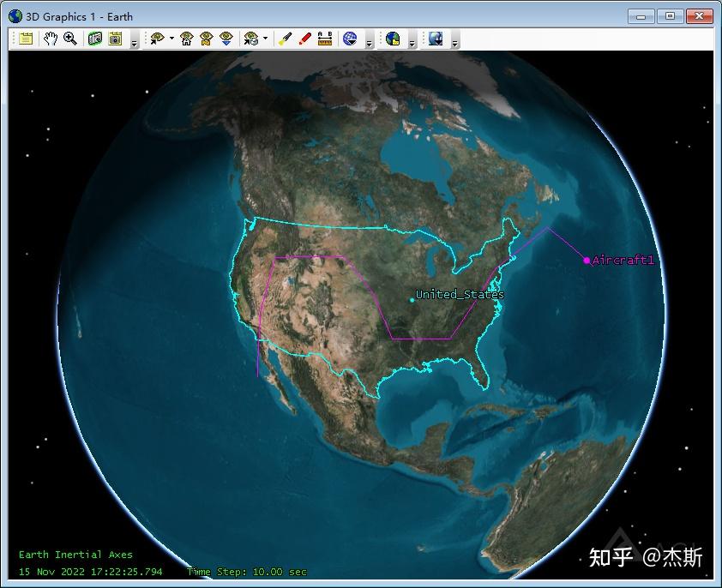This screenshot has height=588, width=722.
Task: Click the globe with yellow note icon
Action: [393, 39]
